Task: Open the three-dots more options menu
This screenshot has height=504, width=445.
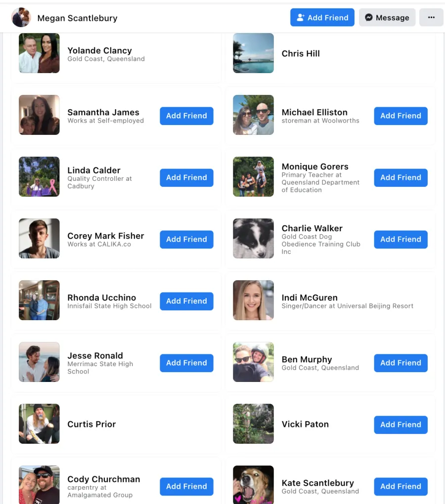Action: (431, 17)
